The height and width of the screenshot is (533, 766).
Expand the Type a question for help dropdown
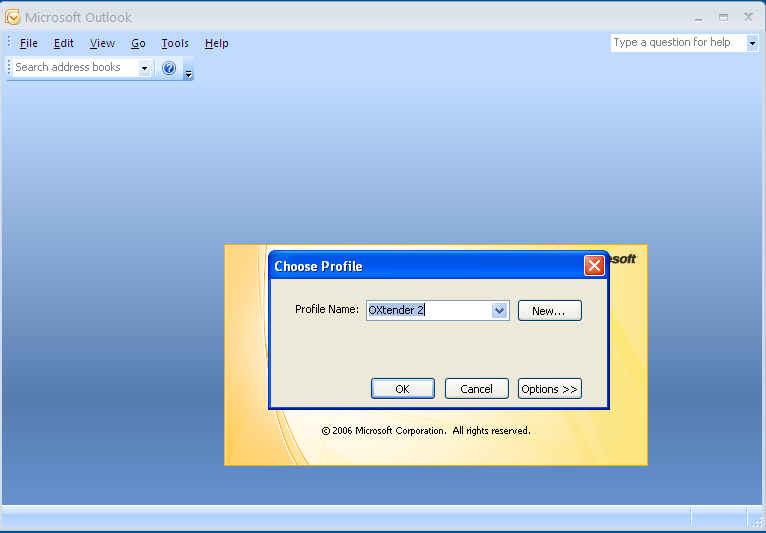click(x=752, y=43)
